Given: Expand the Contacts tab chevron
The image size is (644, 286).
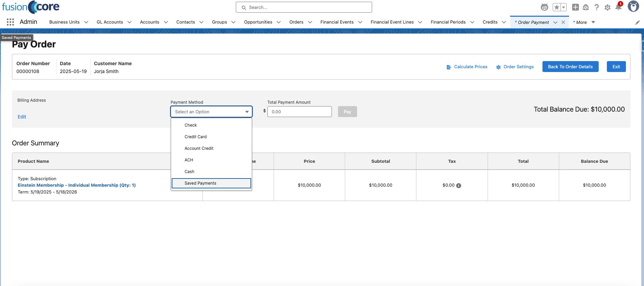Looking at the screenshot, I should [201, 22].
